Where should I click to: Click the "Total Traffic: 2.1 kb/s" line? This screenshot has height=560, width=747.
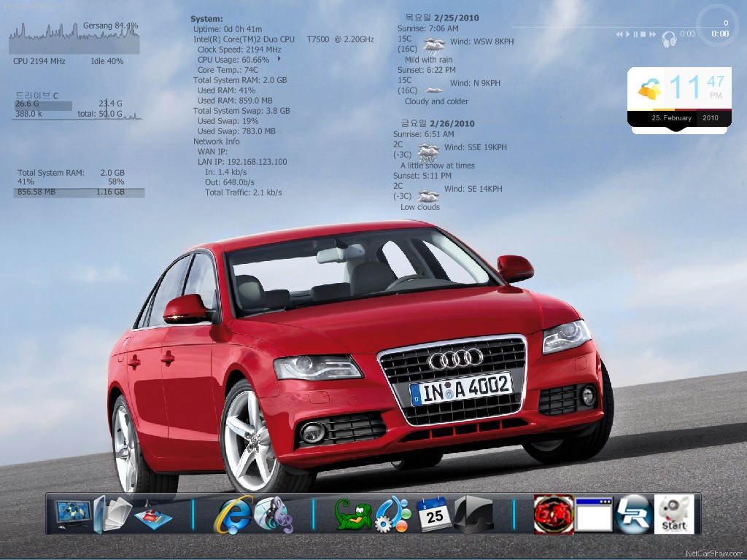(x=244, y=192)
